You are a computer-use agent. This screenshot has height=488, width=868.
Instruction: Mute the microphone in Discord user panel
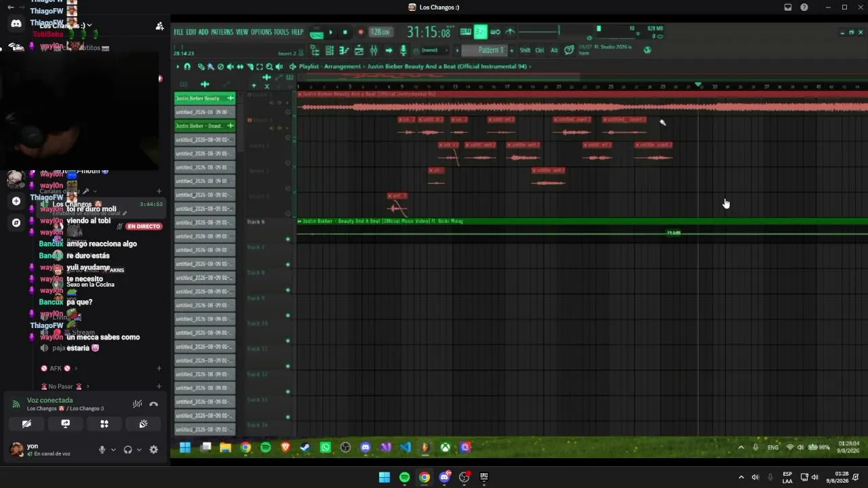coord(102,449)
